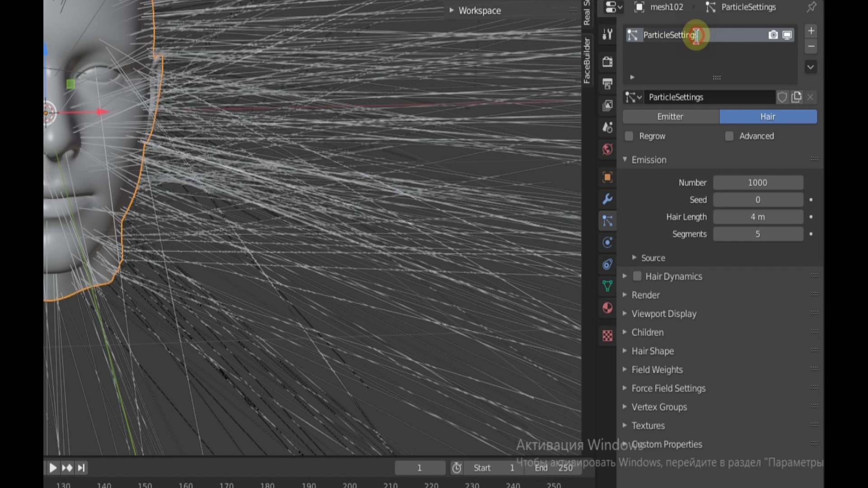Open the Render properties tab icon
The height and width of the screenshot is (488, 868).
coord(607,61)
